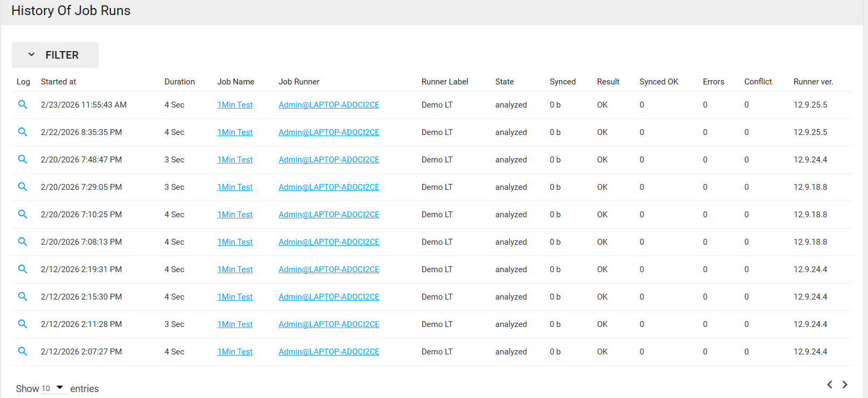Open log magnifier for 2/20/2026 7:48:47 PM
The height and width of the screenshot is (398, 868).
[x=23, y=159]
